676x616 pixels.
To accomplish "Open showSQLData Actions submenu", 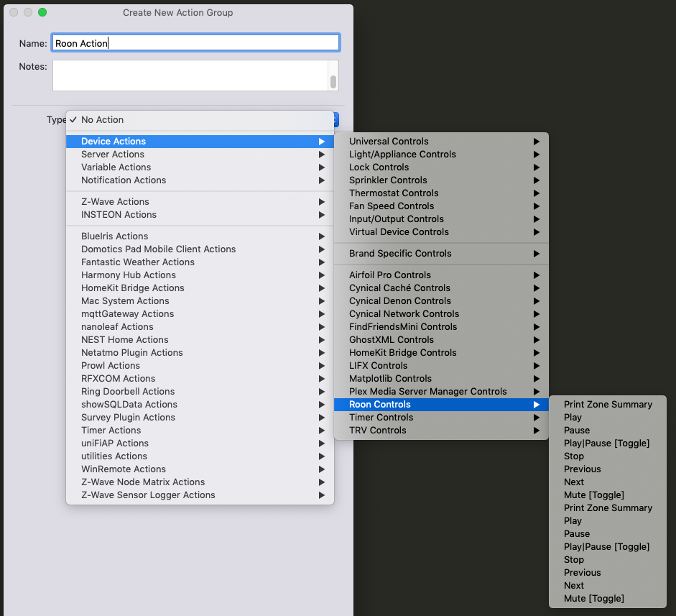I will pos(200,405).
